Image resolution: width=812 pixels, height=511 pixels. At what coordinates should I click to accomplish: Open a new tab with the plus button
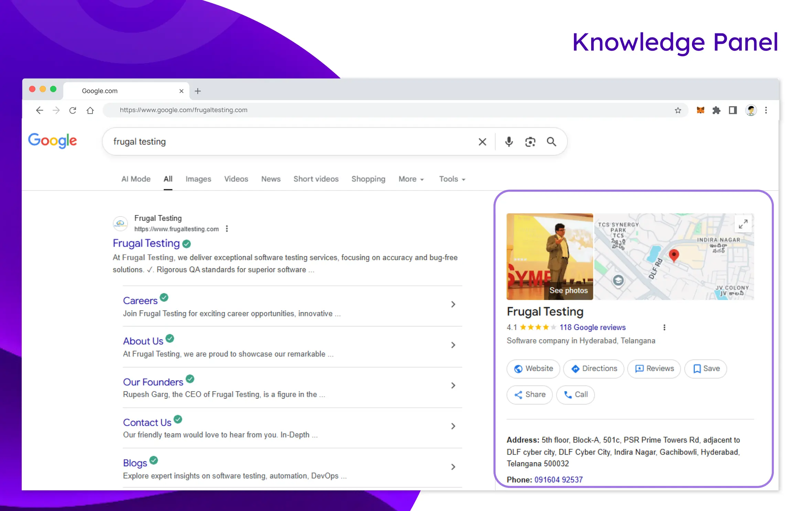coord(198,91)
